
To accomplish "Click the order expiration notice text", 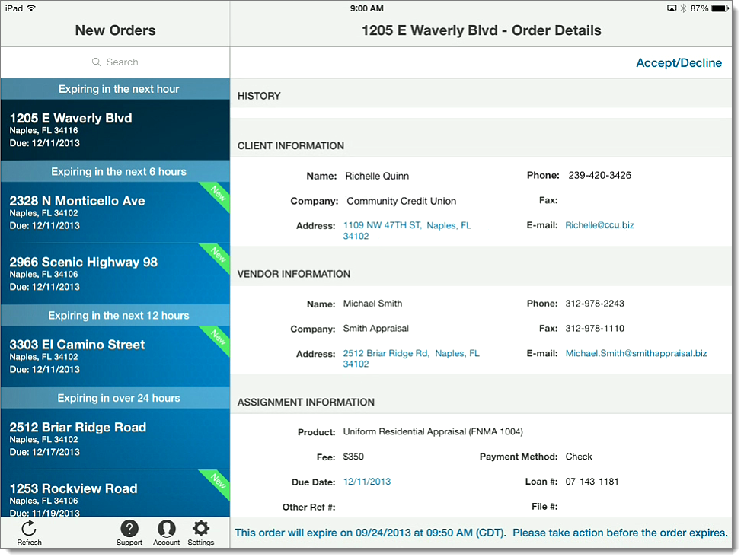I will click(x=481, y=533).
